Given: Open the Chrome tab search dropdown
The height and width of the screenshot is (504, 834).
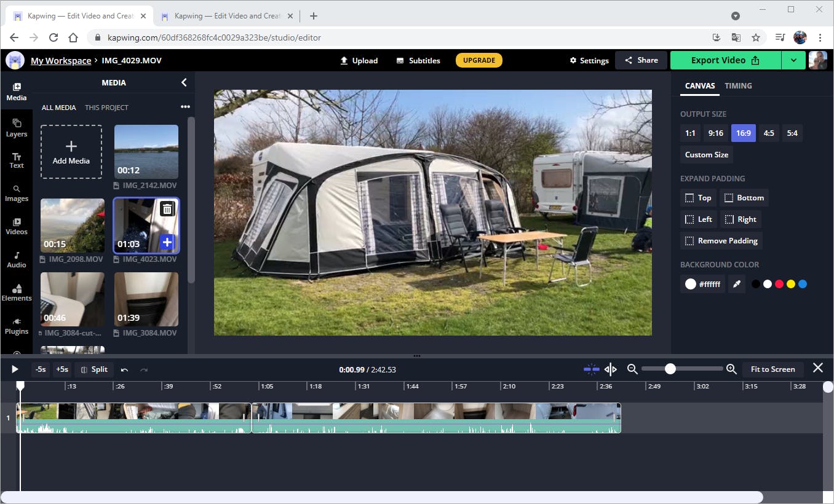Looking at the screenshot, I should click(x=735, y=16).
